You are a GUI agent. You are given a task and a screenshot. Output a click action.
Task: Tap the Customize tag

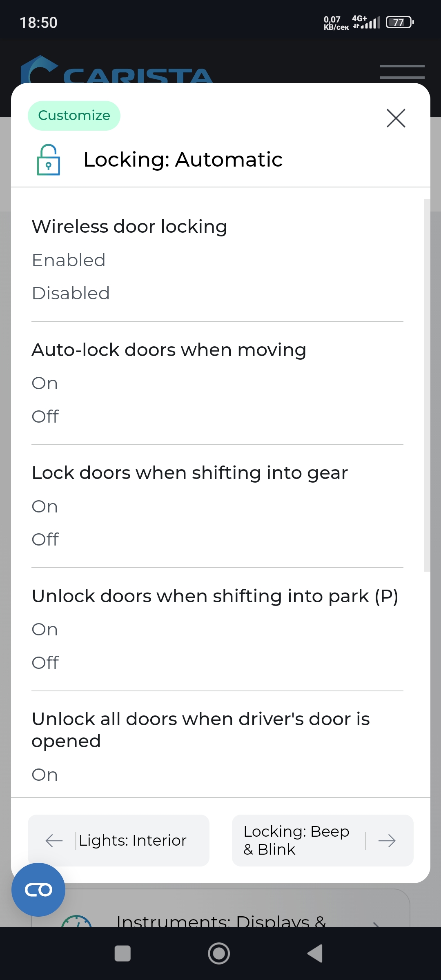click(x=74, y=116)
